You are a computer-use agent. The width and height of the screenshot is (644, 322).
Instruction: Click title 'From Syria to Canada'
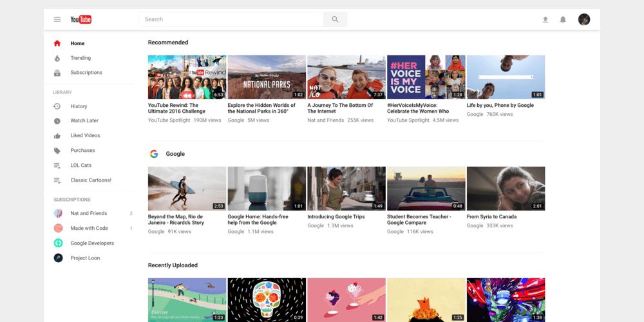[491, 216]
